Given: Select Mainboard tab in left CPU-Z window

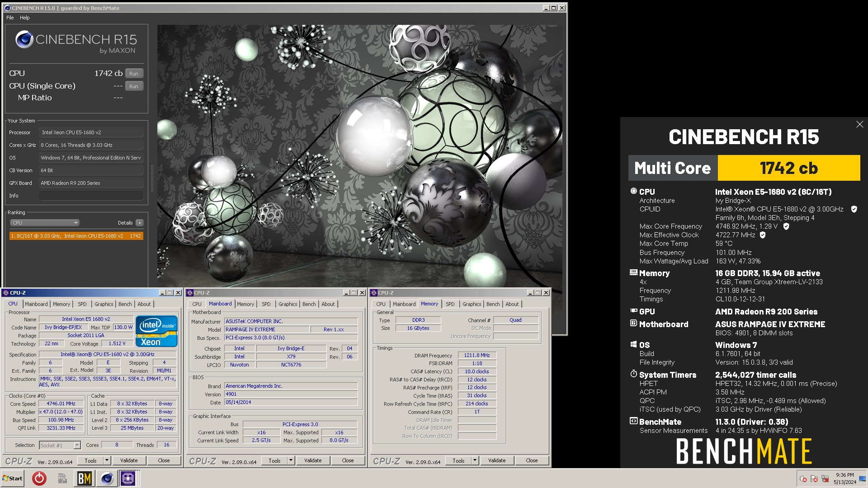Looking at the screenshot, I should click(x=36, y=304).
